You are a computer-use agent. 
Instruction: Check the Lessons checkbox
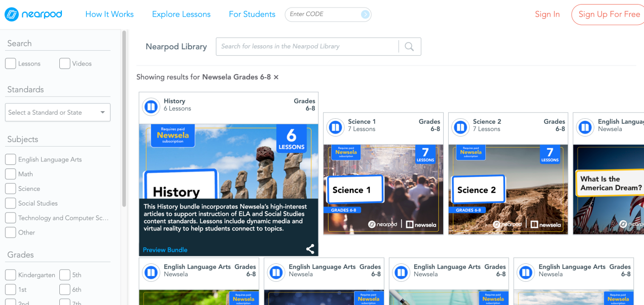pos(10,63)
